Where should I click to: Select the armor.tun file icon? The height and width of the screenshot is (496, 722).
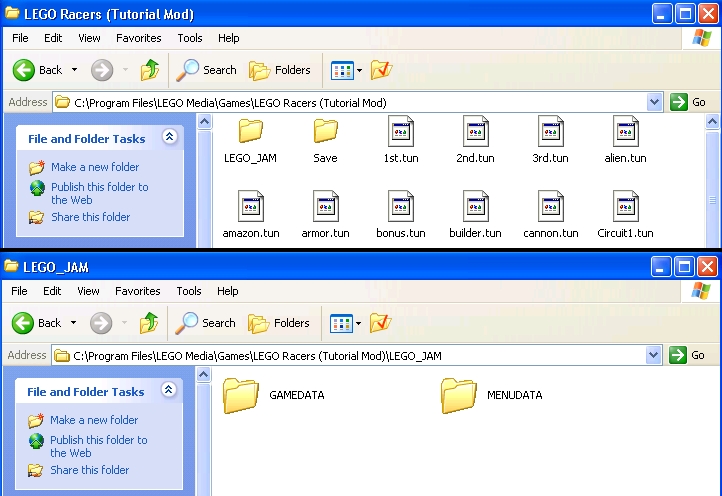(326, 206)
